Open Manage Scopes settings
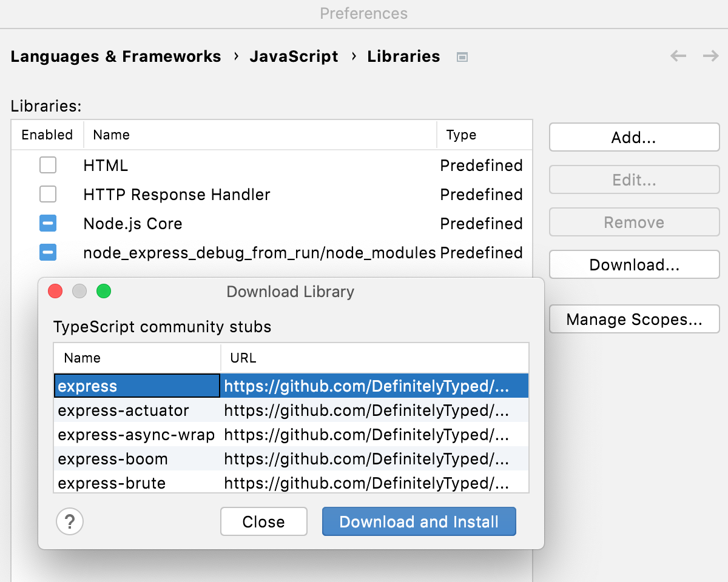Image resolution: width=728 pixels, height=582 pixels. tap(633, 319)
